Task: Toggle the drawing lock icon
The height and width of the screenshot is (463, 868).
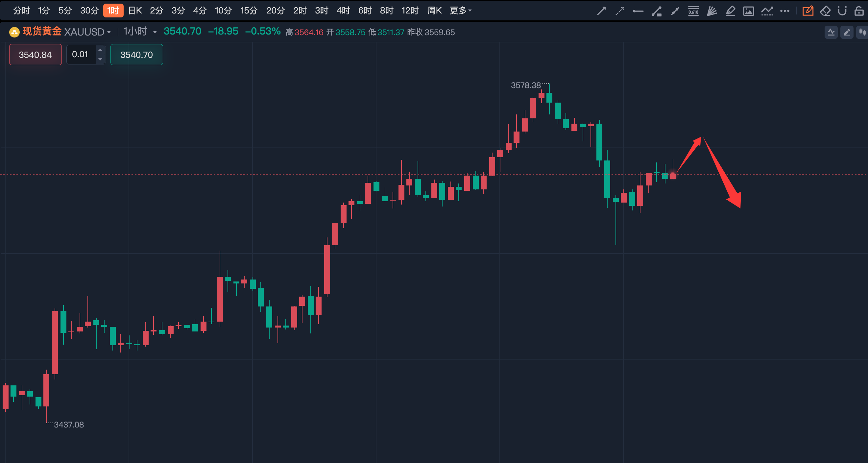Action: [859, 11]
